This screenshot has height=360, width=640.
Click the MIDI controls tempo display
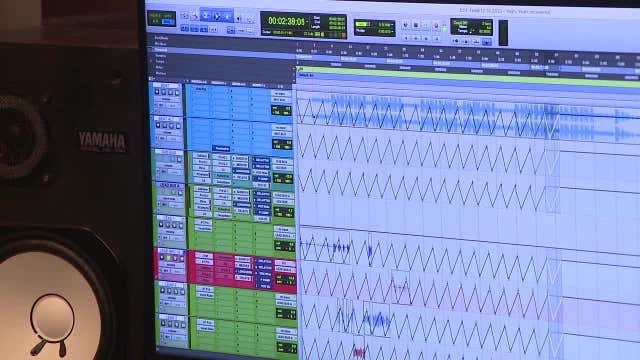point(471,27)
